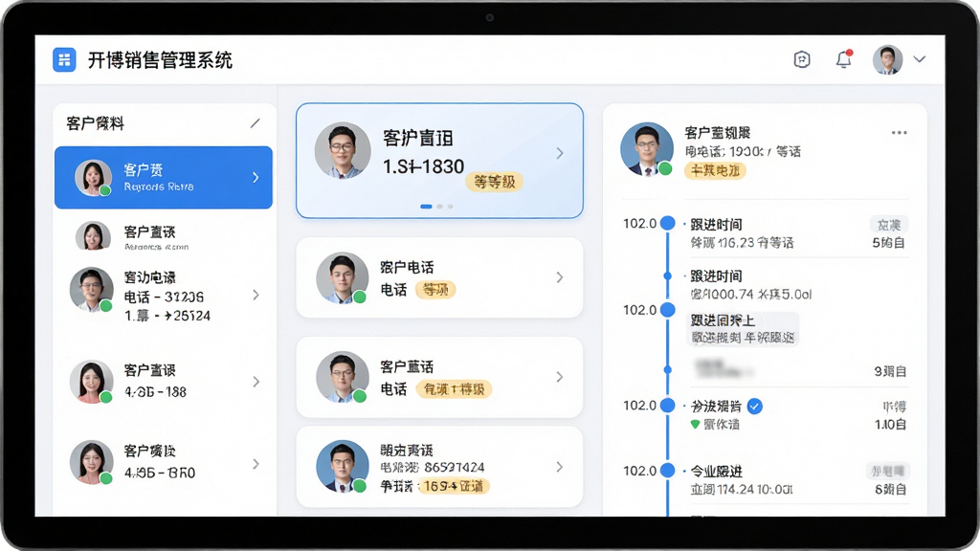Expand chevron on highlighted blue customer row
The image size is (980, 551).
[x=256, y=177]
